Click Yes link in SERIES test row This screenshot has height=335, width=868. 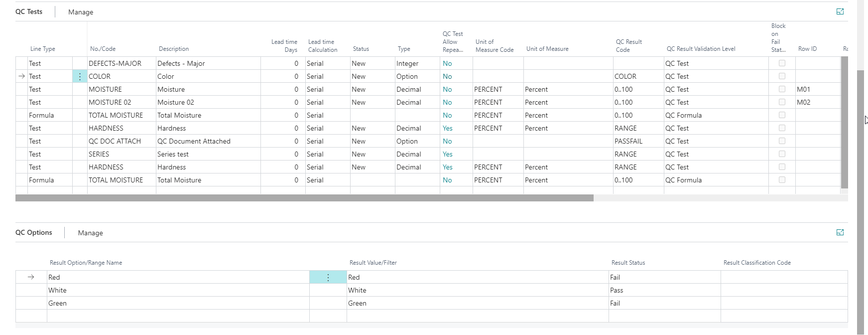click(447, 155)
